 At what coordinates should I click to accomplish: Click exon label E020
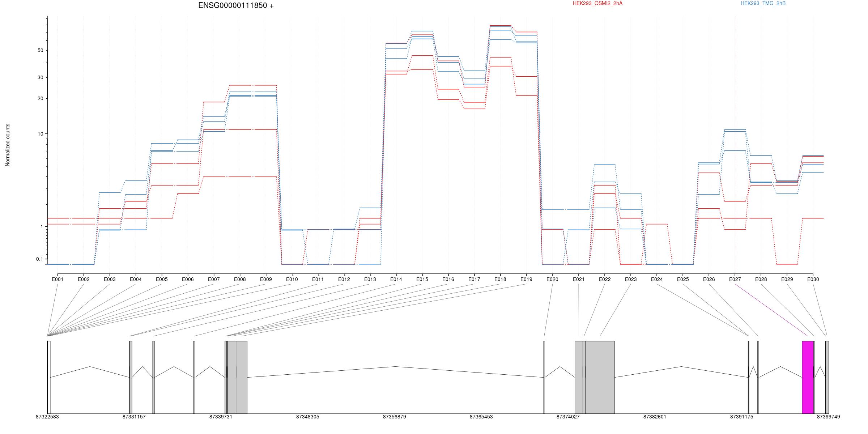[552, 279]
